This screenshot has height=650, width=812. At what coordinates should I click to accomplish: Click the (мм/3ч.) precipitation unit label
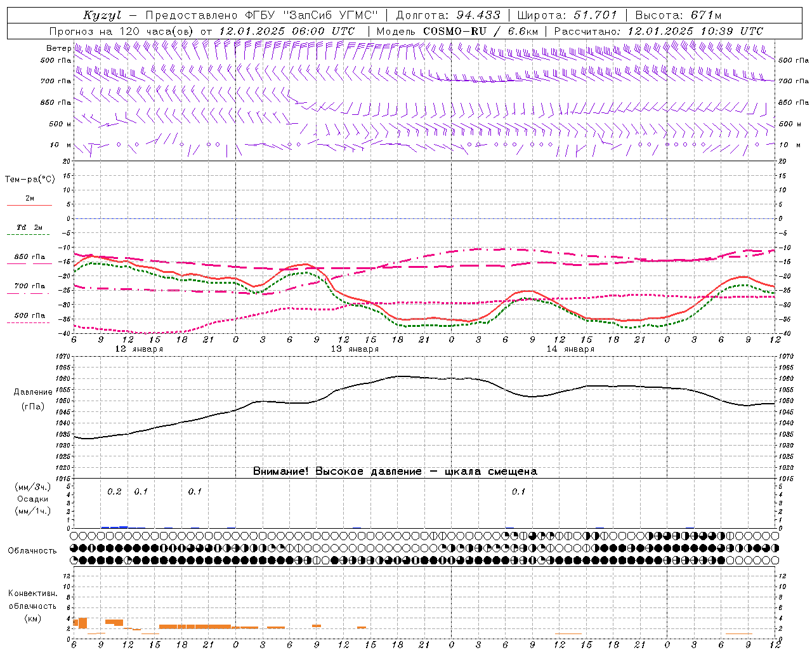click(x=32, y=487)
